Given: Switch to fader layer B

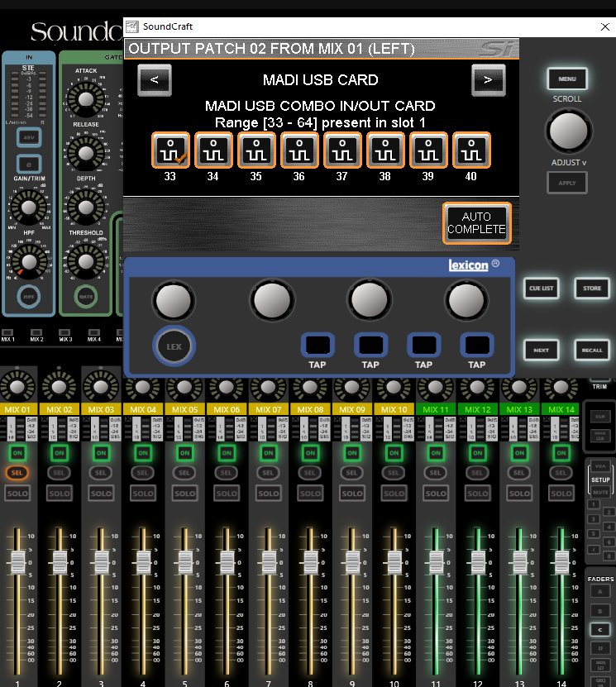Looking at the screenshot, I should (x=600, y=611).
